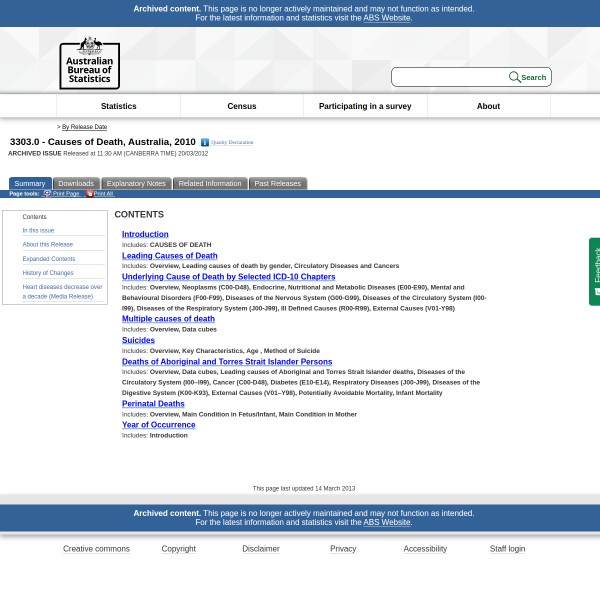Open the Perinatal Deaths link
Viewport: 600px width, 600px height.
[153, 404]
